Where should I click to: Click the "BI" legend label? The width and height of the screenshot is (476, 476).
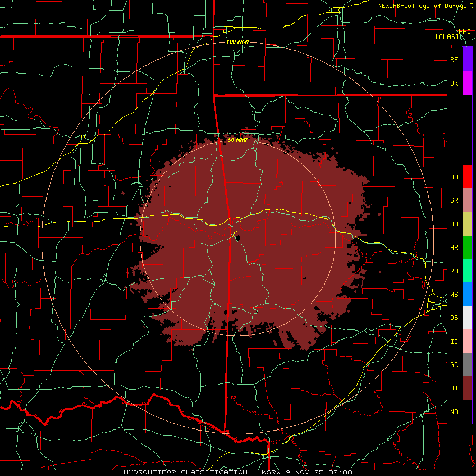[x=454, y=388]
